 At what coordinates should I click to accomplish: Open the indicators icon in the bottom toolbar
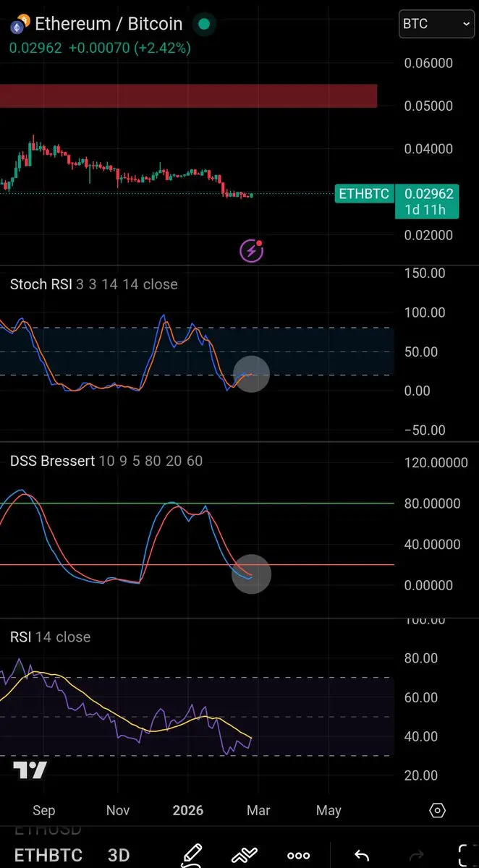tap(245, 855)
